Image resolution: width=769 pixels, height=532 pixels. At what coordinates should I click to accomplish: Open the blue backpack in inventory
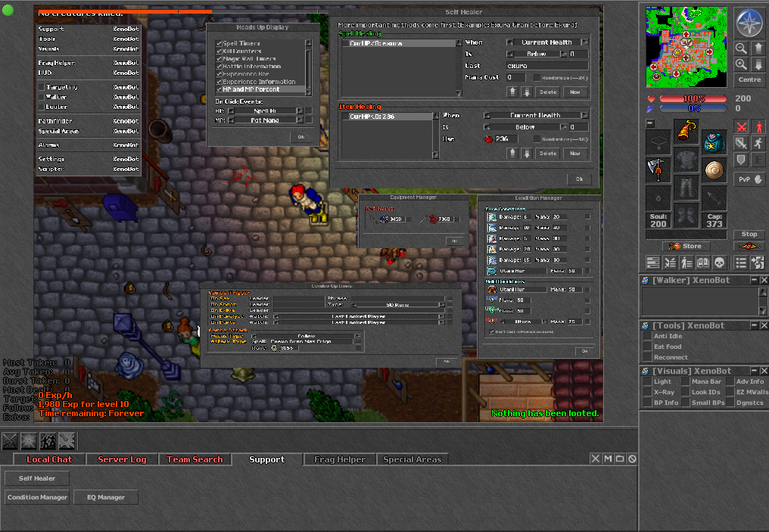pos(714,143)
